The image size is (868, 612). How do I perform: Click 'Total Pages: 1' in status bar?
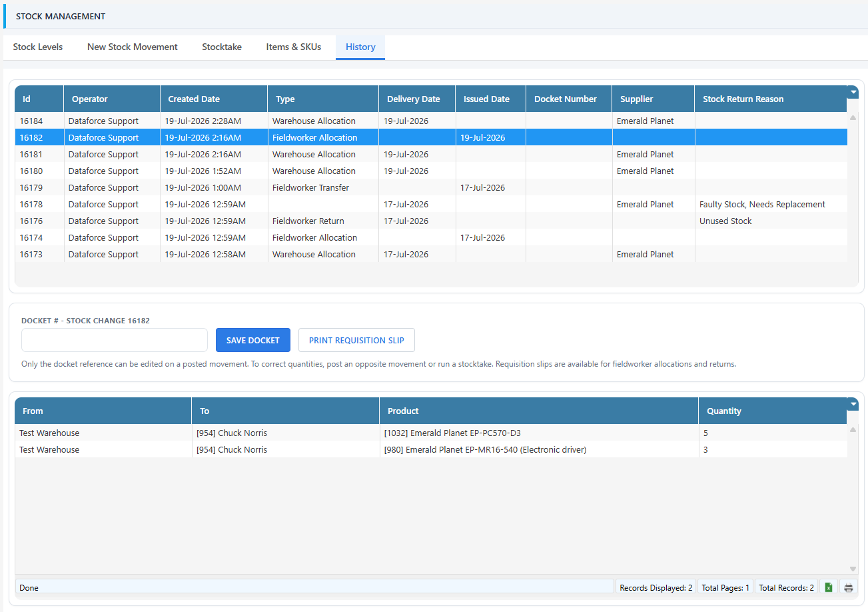pos(725,587)
